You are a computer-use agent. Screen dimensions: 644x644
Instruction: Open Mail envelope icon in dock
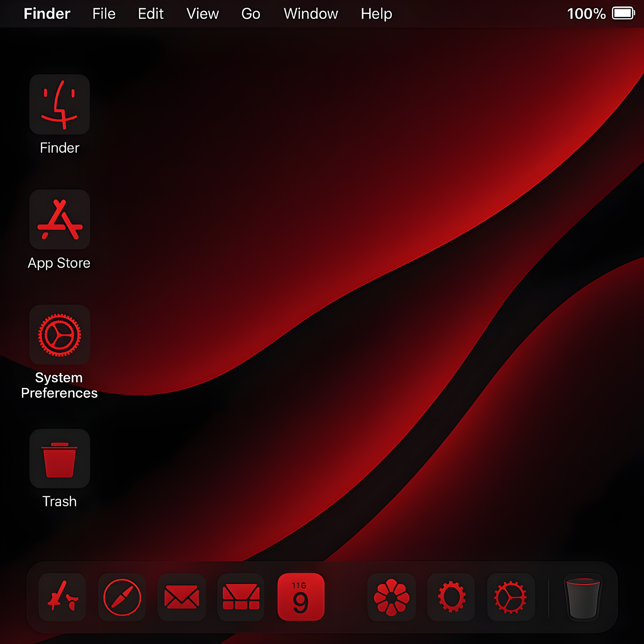(182, 597)
